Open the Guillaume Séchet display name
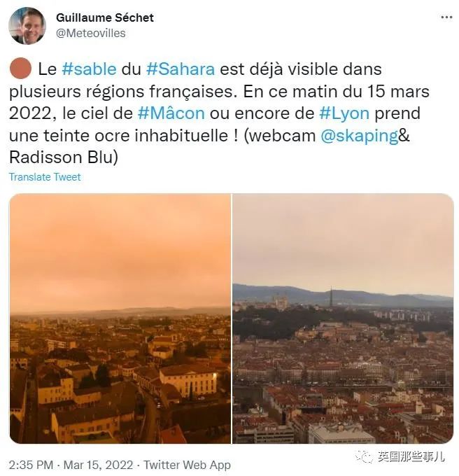Screen dimensions: 459x476 tap(105, 18)
